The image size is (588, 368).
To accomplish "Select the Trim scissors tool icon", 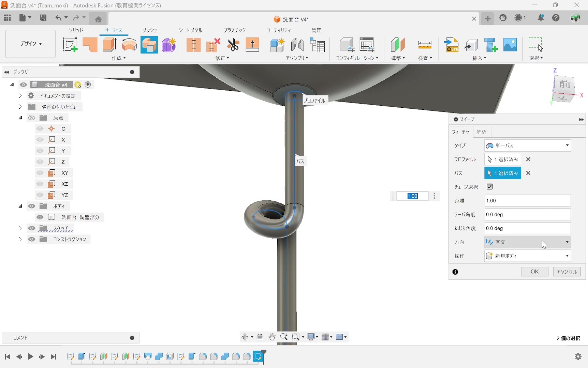I will 233,45.
